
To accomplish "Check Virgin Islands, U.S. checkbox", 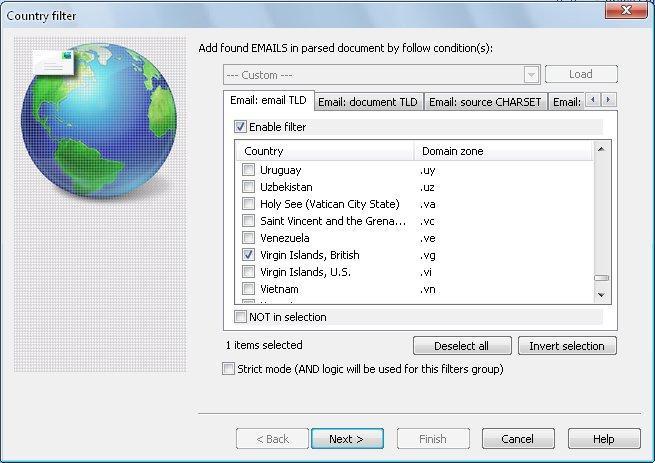I will 249,272.
